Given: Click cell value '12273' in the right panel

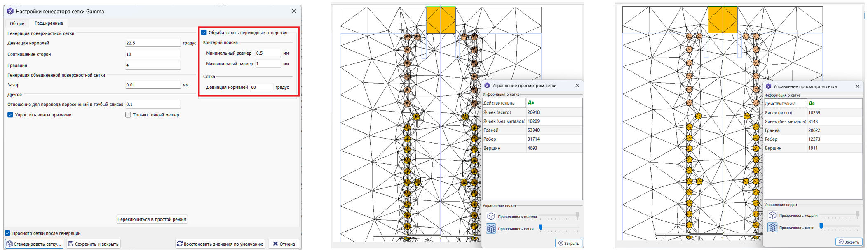Looking at the screenshot, I should (835, 139).
